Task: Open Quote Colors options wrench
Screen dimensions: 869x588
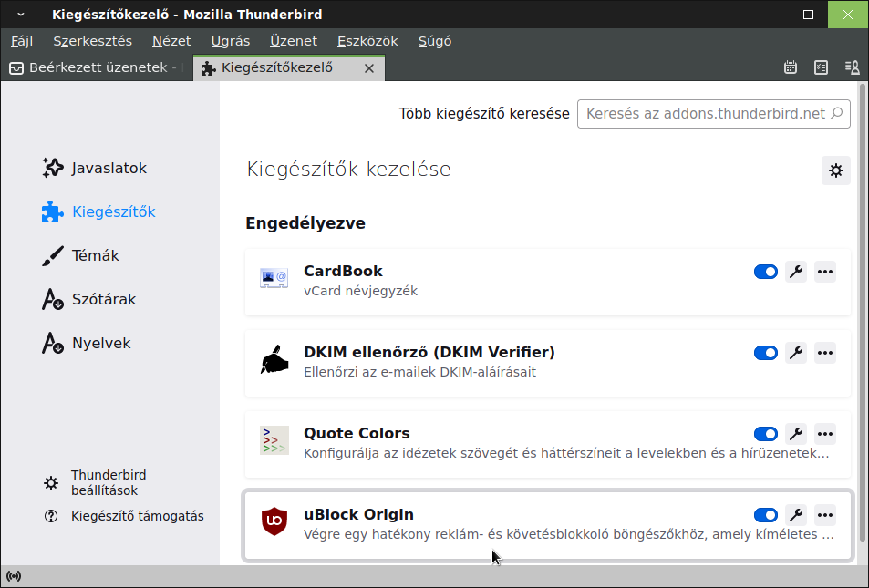Action: click(x=796, y=434)
